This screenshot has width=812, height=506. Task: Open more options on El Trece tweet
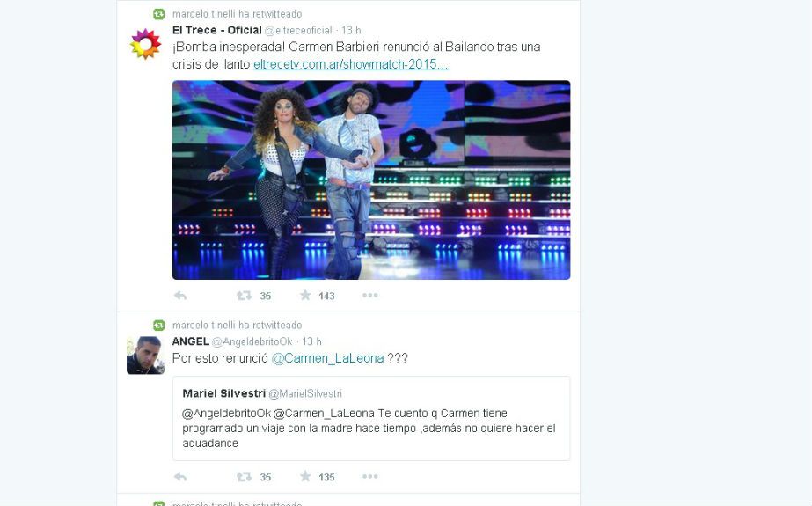click(x=369, y=295)
